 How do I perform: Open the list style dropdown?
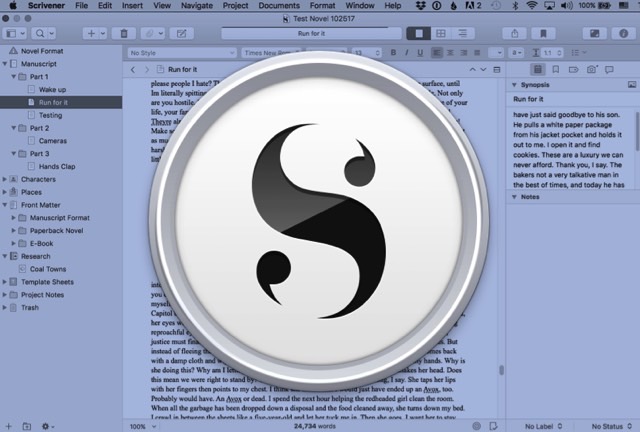[579, 53]
